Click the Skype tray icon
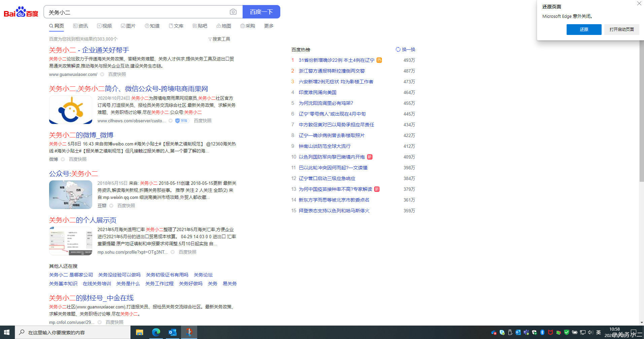Screen dimensions: 644x339 (x=502, y=333)
